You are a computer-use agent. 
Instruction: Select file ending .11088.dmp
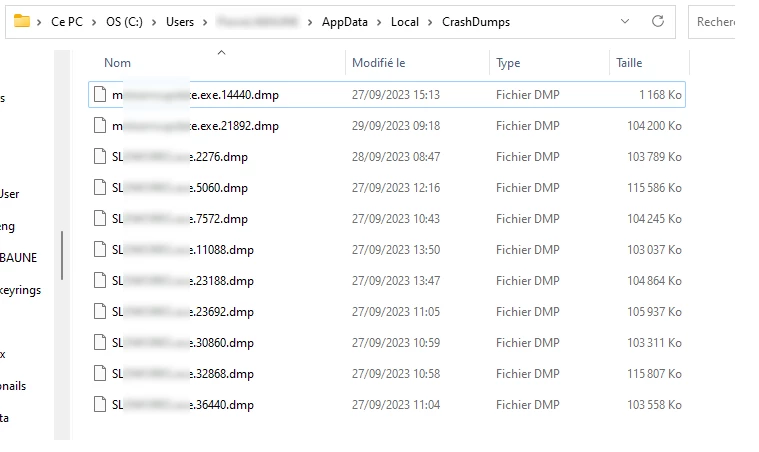pyautogui.click(x=387, y=250)
